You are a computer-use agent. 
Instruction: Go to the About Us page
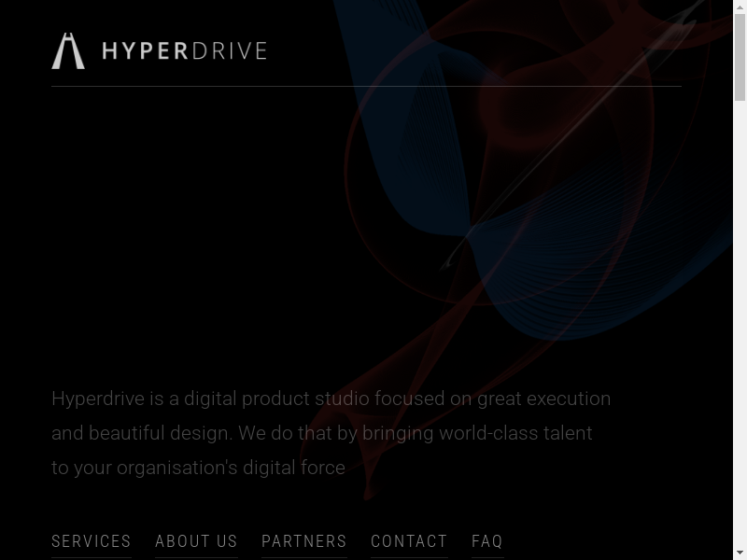(x=196, y=541)
